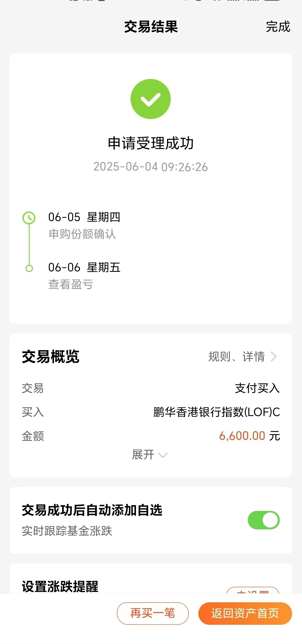Tap the timeline circle marker for 06-06
Screen dimensions: 302x644
[29, 268]
